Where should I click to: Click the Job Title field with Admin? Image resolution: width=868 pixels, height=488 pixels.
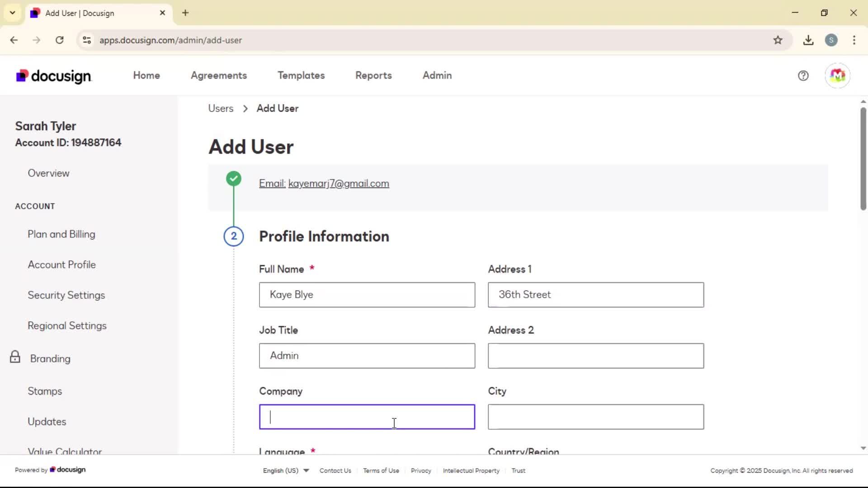pos(367,356)
